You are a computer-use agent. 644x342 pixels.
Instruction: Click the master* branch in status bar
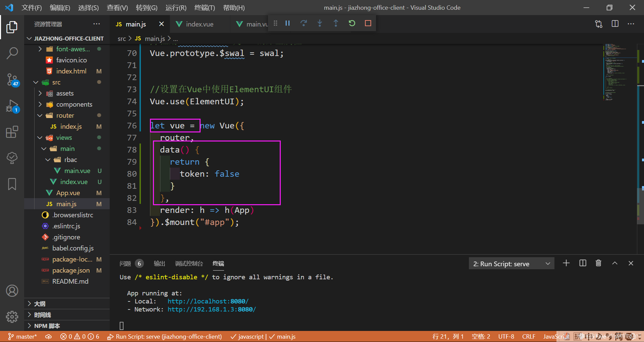pos(22,336)
